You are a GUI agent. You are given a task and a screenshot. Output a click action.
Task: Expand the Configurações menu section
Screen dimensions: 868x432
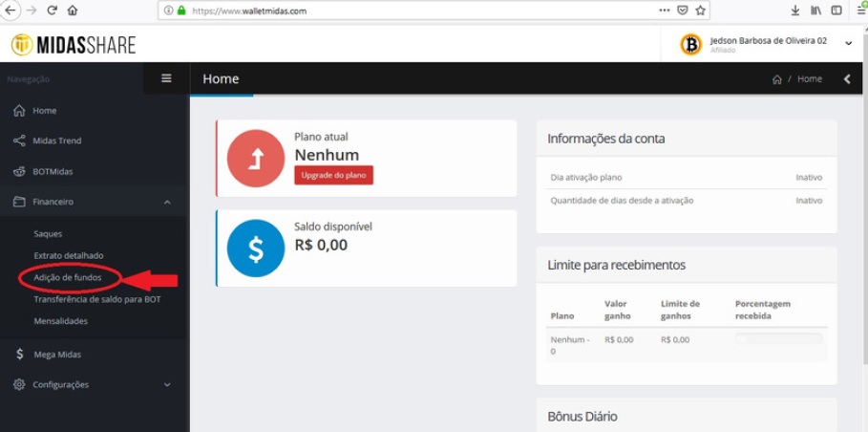167,385
